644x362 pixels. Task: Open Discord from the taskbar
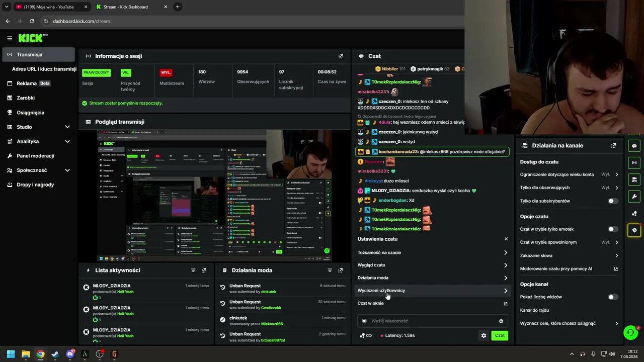pos(70,354)
